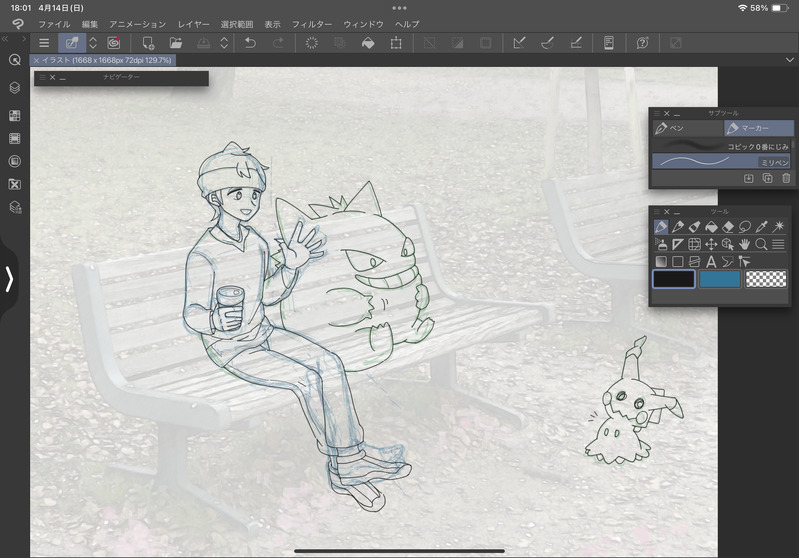Open the Clip Studio spiral icon
The image size is (799, 558).
(114, 43)
